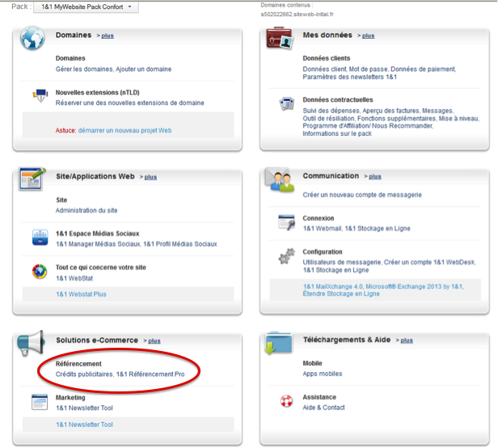Click 1&1 Référencement Pro link
Viewport: 498px width, 448px height.
pyautogui.click(x=150, y=374)
